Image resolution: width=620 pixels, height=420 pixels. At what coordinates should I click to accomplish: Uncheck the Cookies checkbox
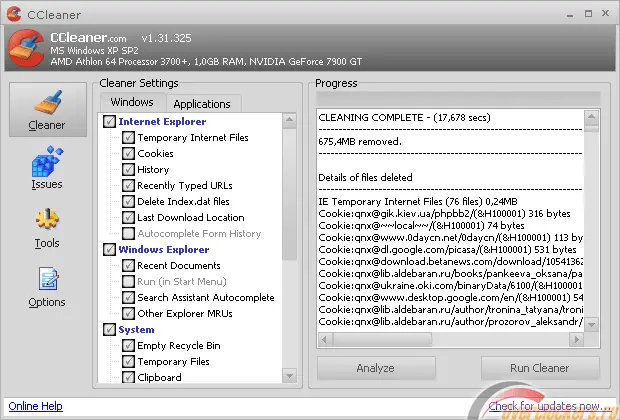128,153
